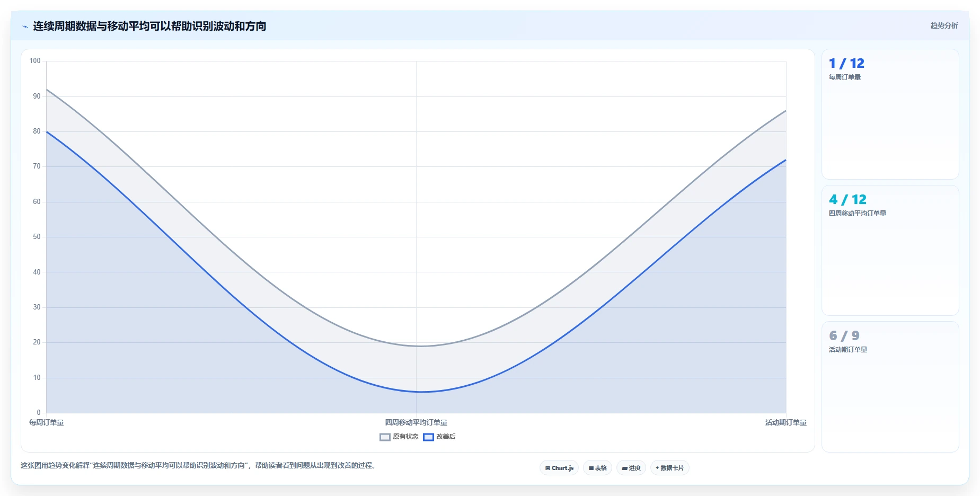Click the trend icon beside the title
Screen dimensions: 980x496
coord(25,26)
